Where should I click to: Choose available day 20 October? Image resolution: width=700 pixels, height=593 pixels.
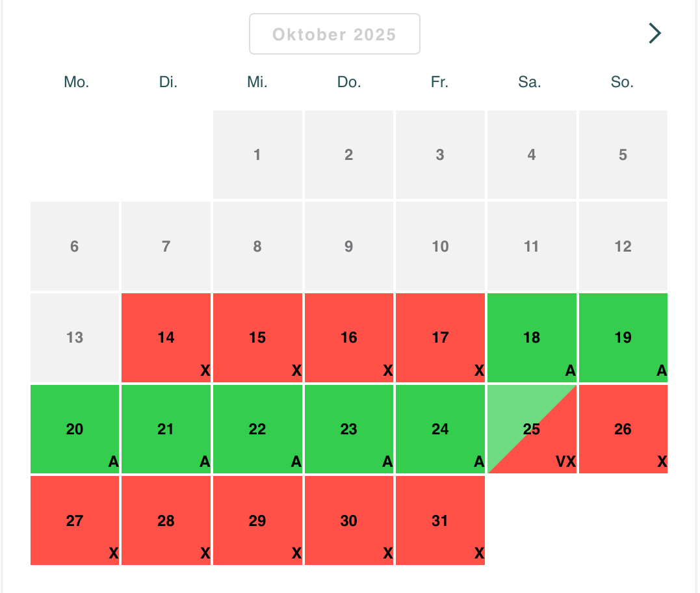click(x=75, y=429)
